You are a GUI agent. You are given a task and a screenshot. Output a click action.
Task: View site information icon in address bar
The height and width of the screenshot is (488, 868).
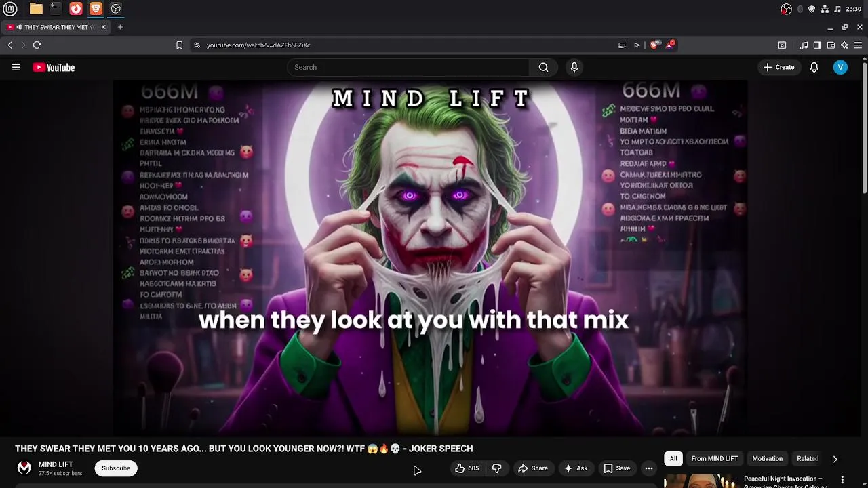(197, 45)
